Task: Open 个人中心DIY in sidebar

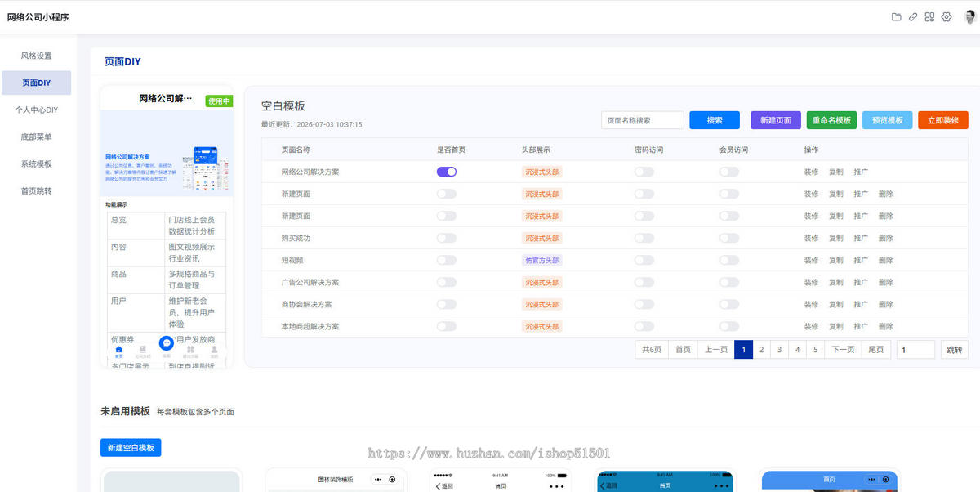Action: tap(36, 110)
